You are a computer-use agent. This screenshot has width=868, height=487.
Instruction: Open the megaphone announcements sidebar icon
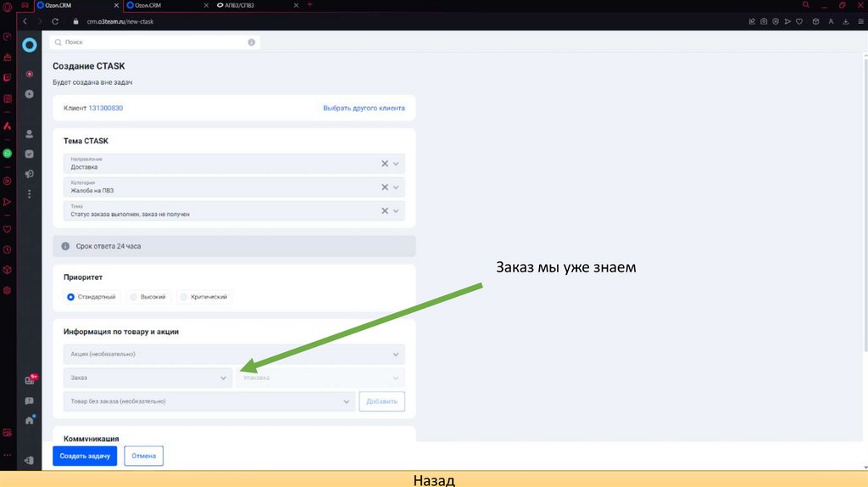(30, 174)
